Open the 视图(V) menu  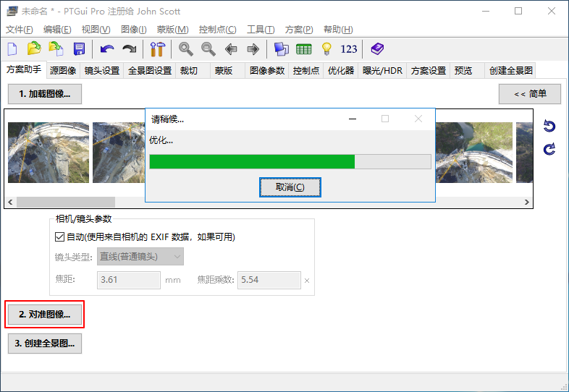point(96,30)
